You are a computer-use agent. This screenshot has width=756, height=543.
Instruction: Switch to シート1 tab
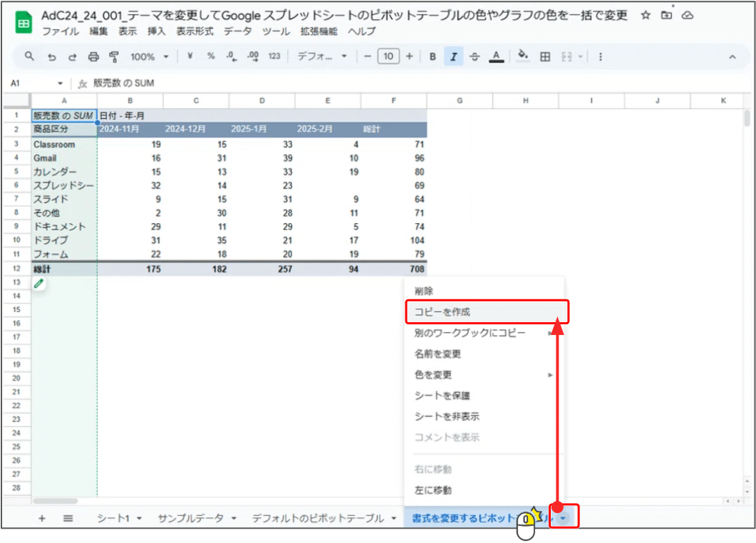pos(113,518)
